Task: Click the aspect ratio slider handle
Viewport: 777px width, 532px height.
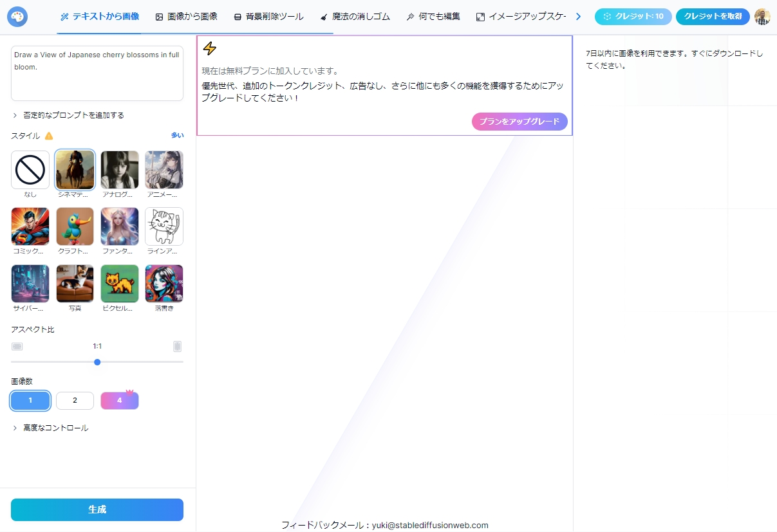Action: point(97,362)
